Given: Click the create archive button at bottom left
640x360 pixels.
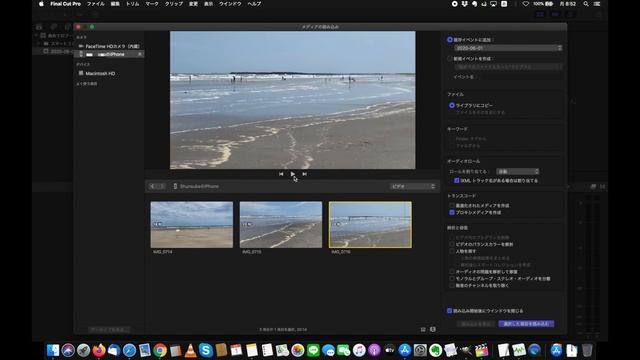Looking at the screenshot, I should 109,329.
